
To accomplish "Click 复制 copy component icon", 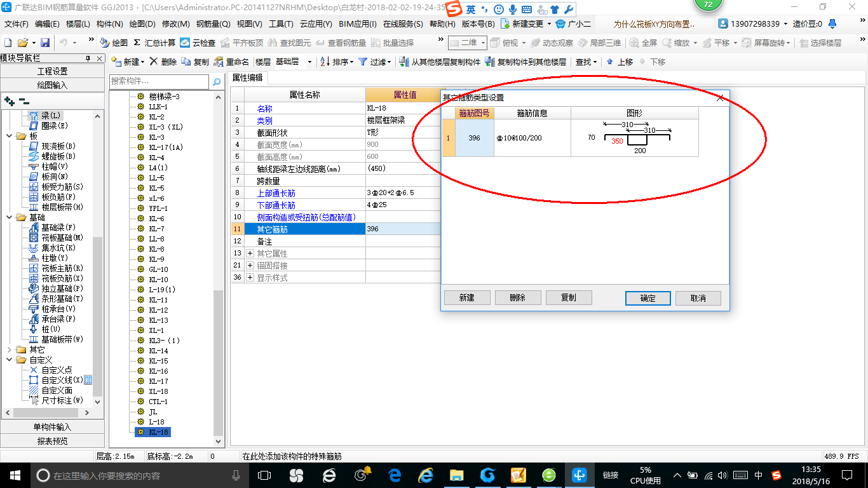I will (195, 62).
